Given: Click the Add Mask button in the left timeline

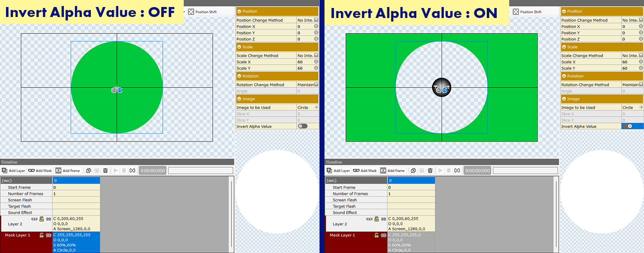Looking at the screenshot, I should coord(40,170).
